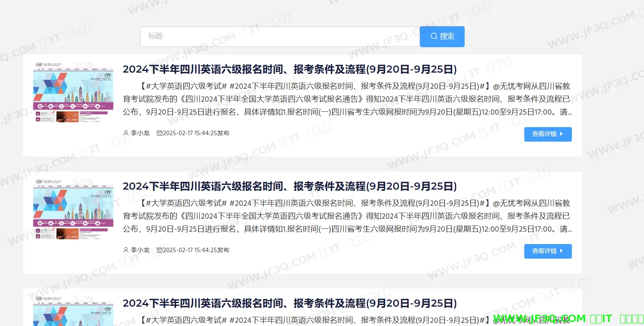The height and width of the screenshot is (326, 644).
Task: Select author name 李小龙 in first article
Action: click(x=140, y=133)
